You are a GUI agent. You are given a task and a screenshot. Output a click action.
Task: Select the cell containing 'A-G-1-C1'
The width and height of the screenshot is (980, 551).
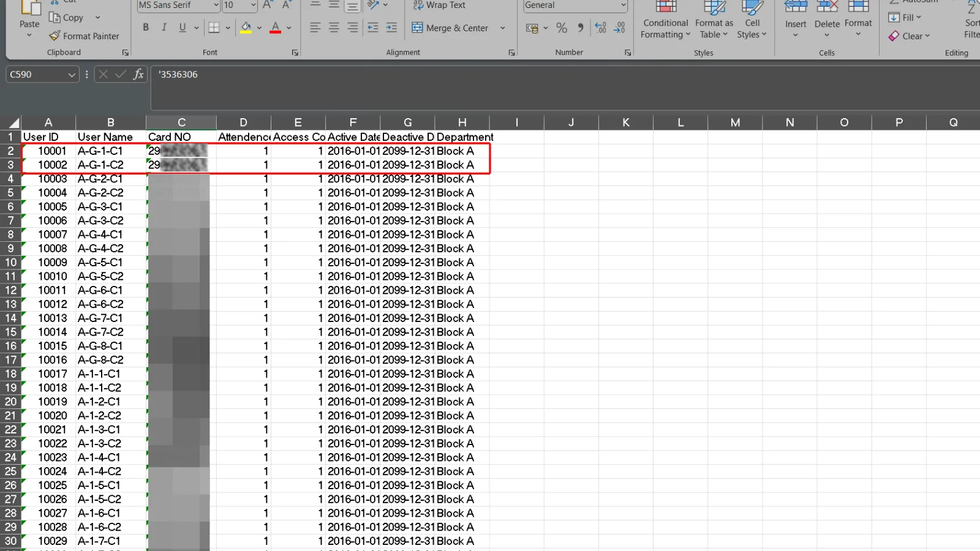tap(111, 151)
